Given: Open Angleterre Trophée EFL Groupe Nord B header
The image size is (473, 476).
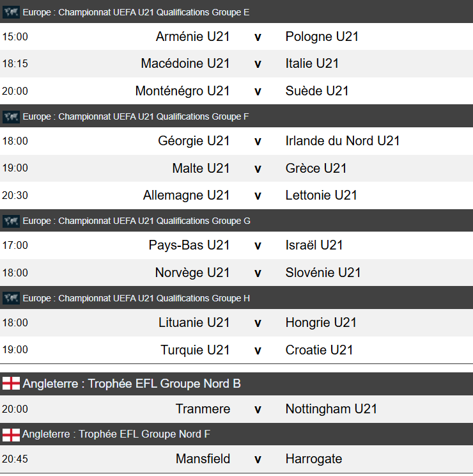Looking at the screenshot, I should pos(236,384).
